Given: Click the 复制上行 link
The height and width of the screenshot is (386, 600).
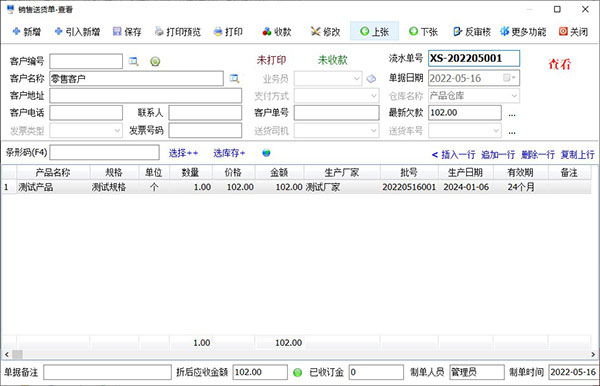Looking at the screenshot, I should tap(577, 155).
